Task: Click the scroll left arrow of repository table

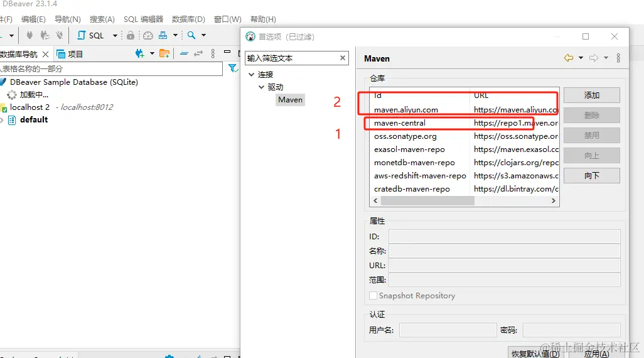Action: coord(375,200)
